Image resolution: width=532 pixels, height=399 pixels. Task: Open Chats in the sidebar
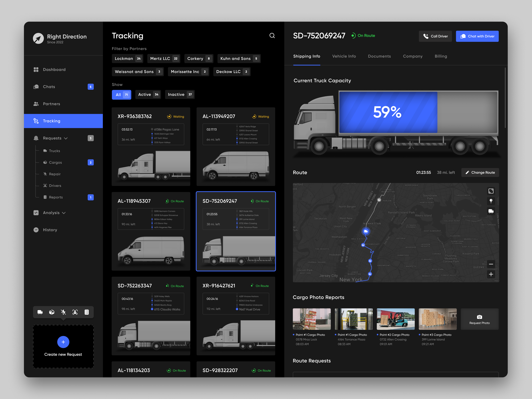click(x=49, y=87)
